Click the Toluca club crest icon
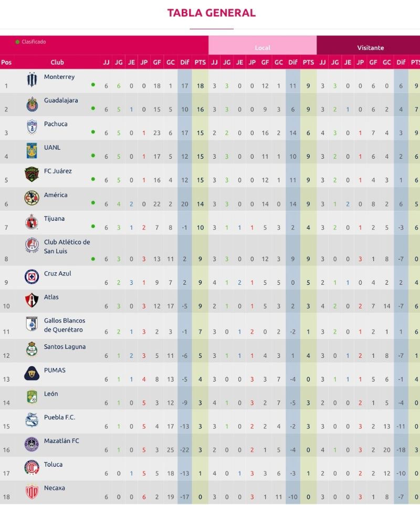The height and width of the screenshot is (505, 420). pos(32,467)
